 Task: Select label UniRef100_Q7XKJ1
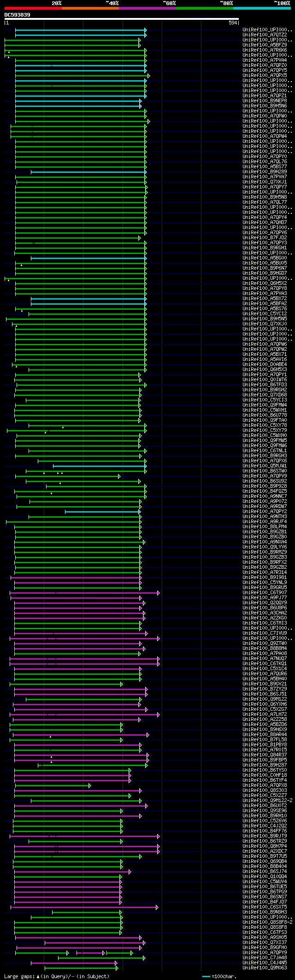265,182
